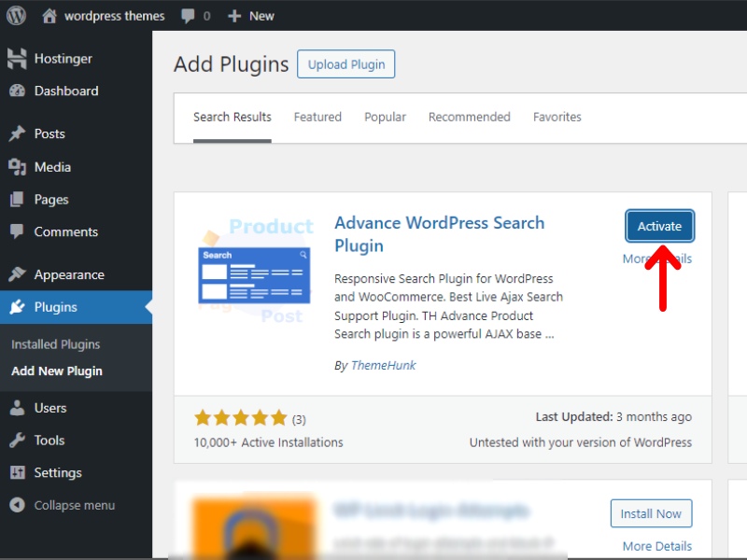Click the plus icon beside New
The height and width of the screenshot is (560, 747).
234,16
